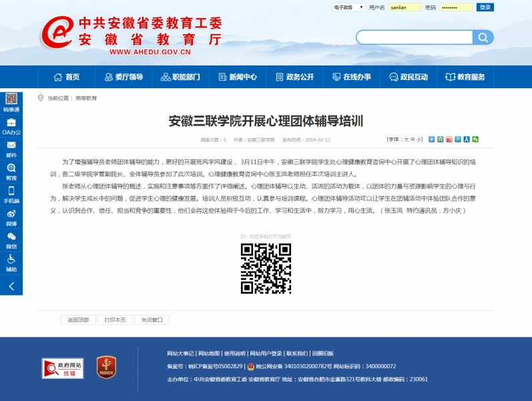Click the 打印本页 print button

click(115, 320)
